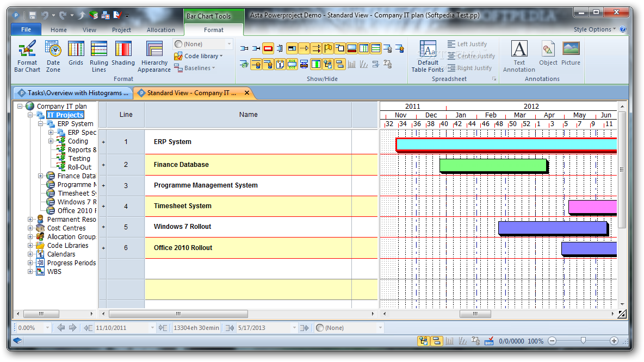Toggle the green hatched bar Show/Hide button
This screenshot has width=644, height=362.
292,65
